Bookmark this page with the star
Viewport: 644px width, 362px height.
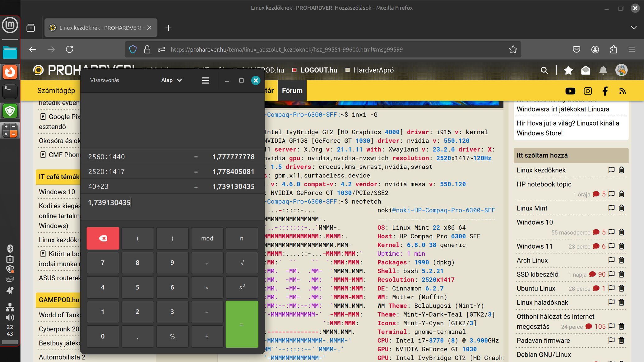coord(513,49)
